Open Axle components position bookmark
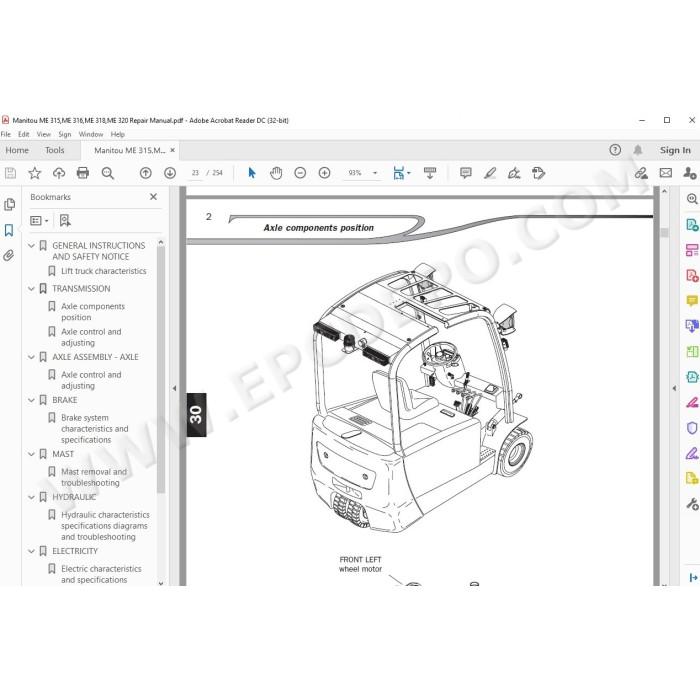Screen dimensions: 700x700 click(x=93, y=312)
